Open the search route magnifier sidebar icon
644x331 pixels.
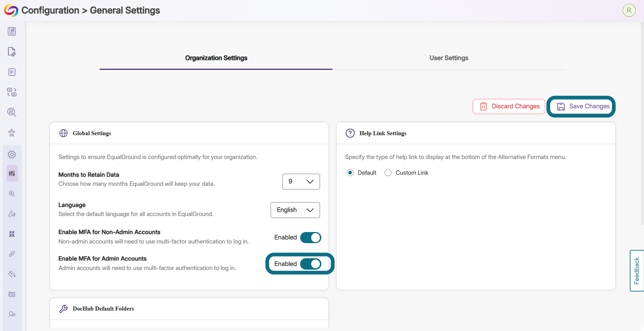tap(12, 112)
